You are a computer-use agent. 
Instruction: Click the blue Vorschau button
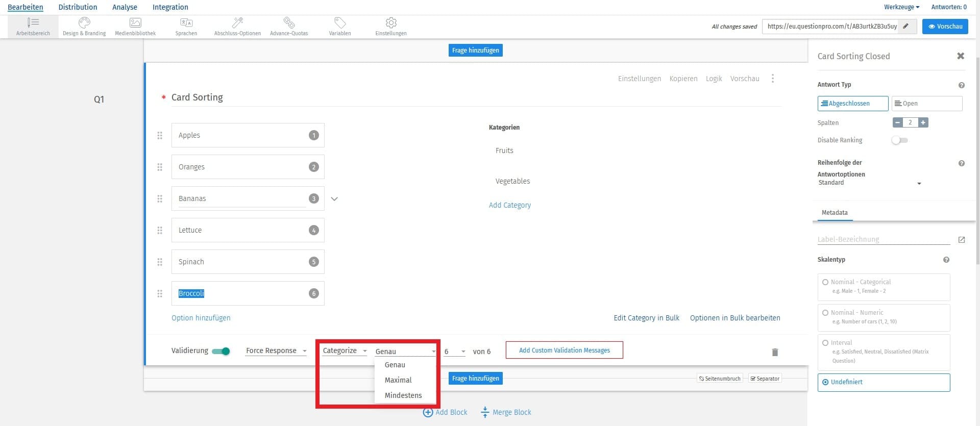[x=945, y=26]
